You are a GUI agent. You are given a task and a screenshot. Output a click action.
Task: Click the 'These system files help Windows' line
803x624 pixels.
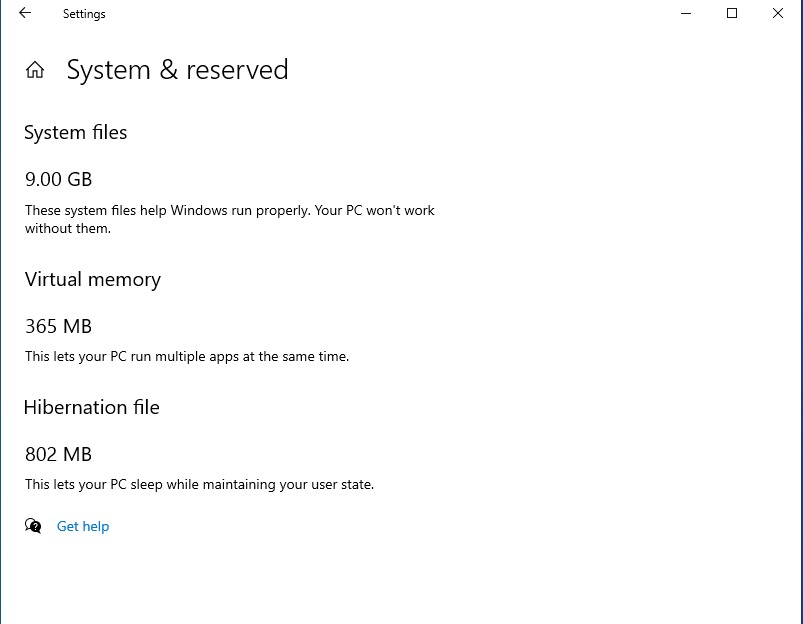coord(230,211)
